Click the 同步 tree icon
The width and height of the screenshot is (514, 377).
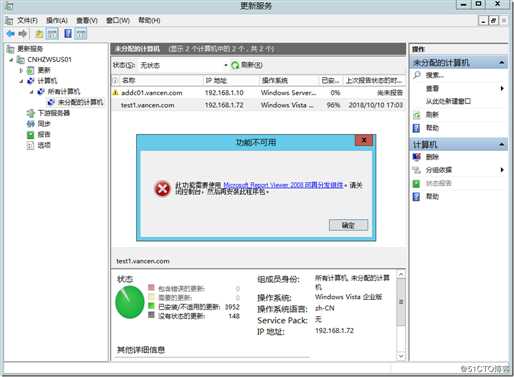click(x=31, y=124)
